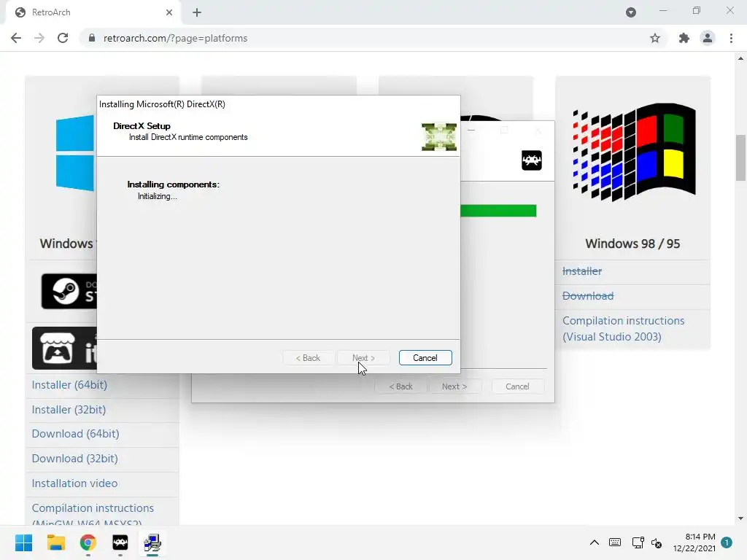
Task: Click Cancel in the DirectX Setup dialog
Action: coord(425,357)
